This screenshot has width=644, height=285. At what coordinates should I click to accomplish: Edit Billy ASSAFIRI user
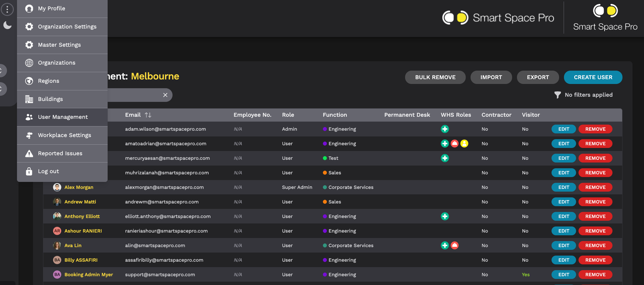click(x=564, y=260)
